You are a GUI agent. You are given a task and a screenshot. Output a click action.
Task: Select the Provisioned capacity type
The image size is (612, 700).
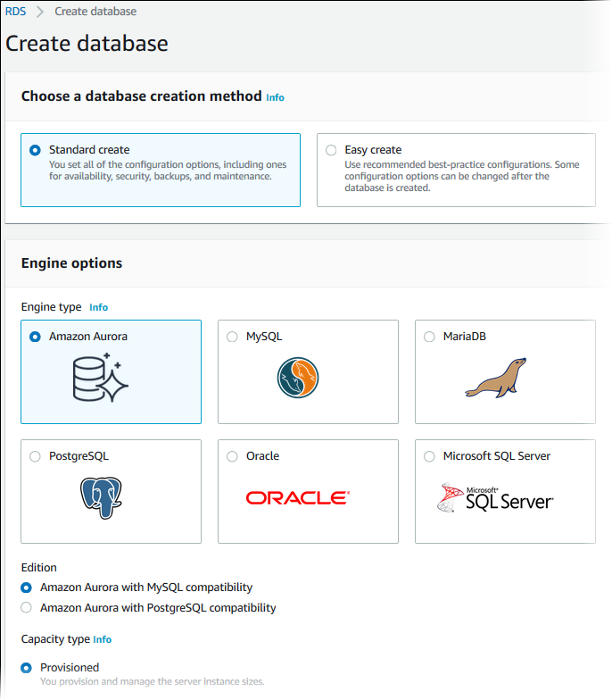[26, 668]
